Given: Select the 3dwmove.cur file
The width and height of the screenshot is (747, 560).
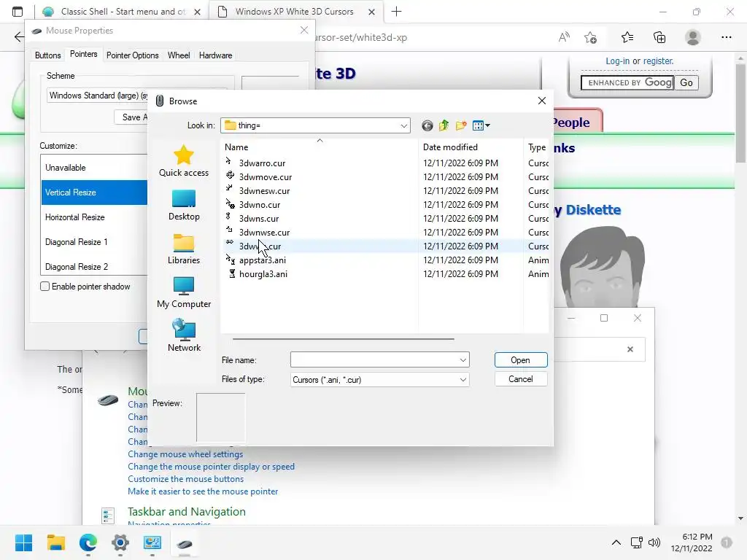Looking at the screenshot, I should tap(266, 176).
